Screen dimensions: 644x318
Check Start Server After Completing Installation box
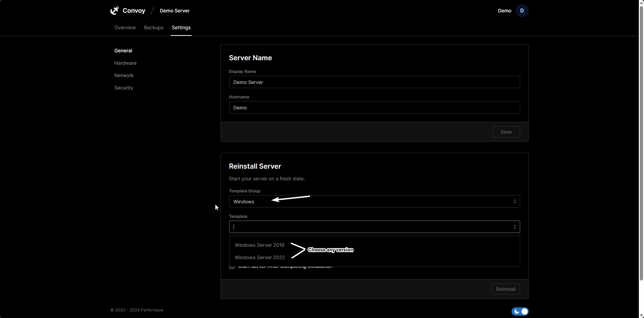[x=232, y=267]
